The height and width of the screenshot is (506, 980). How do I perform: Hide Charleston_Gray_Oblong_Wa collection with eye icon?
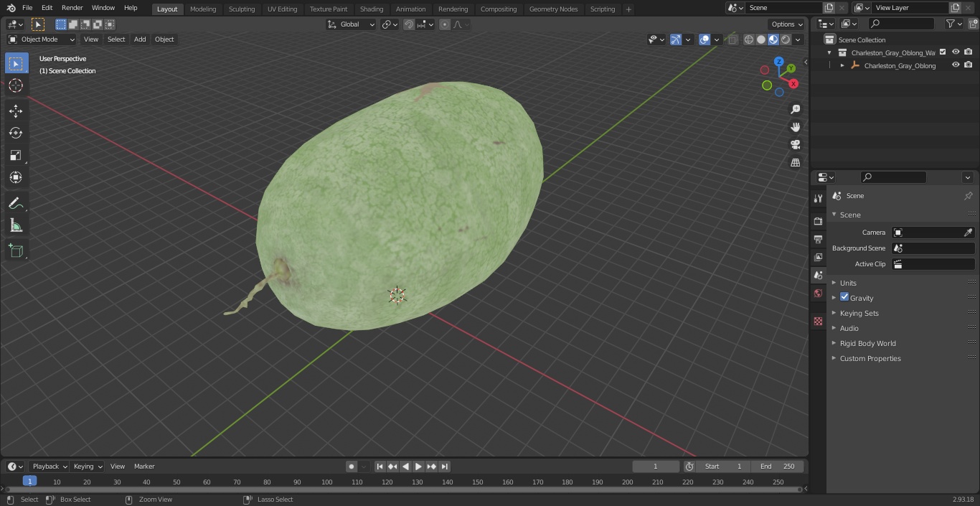point(956,52)
